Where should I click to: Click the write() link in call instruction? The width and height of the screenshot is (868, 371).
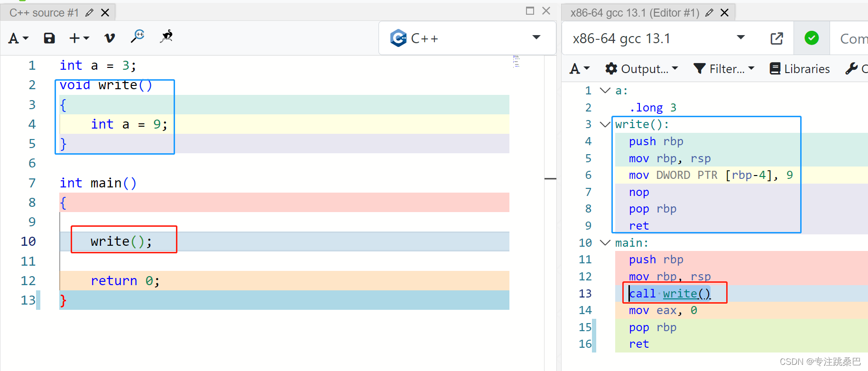686,294
